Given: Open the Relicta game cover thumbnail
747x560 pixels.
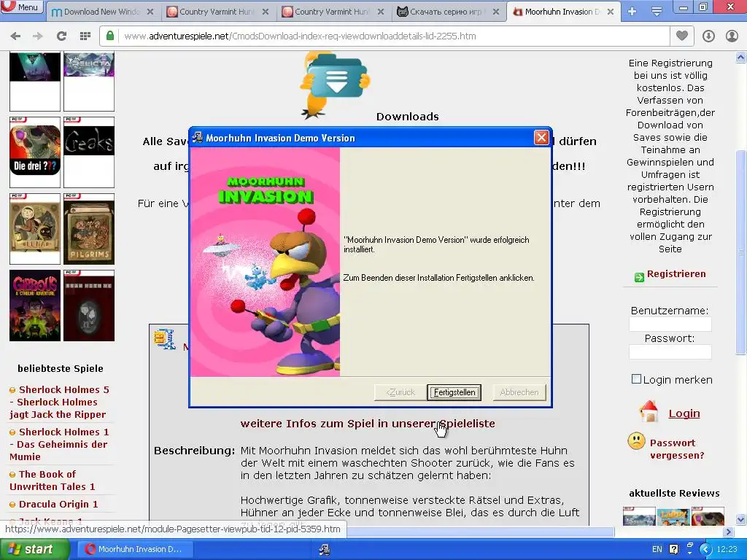Looking at the screenshot, I should [x=89, y=81].
